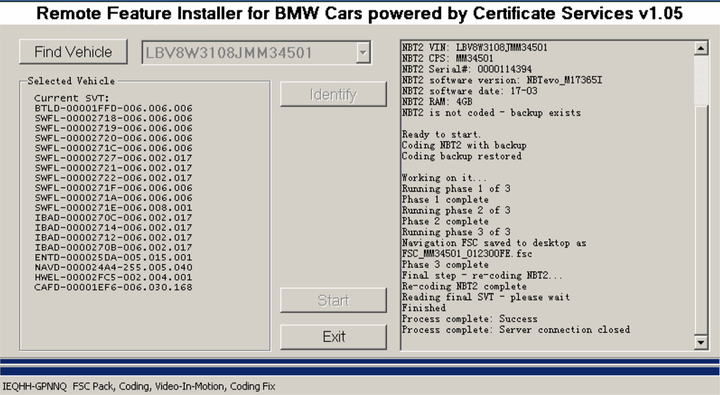Select the IBAD-00002714-006.002.017 line

tap(113, 228)
